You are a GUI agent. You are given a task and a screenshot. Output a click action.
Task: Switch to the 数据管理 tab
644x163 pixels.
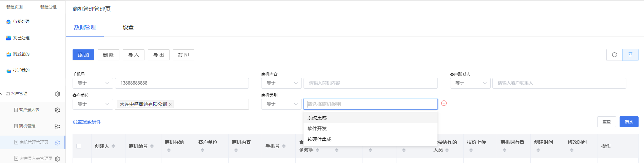tap(85, 27)
